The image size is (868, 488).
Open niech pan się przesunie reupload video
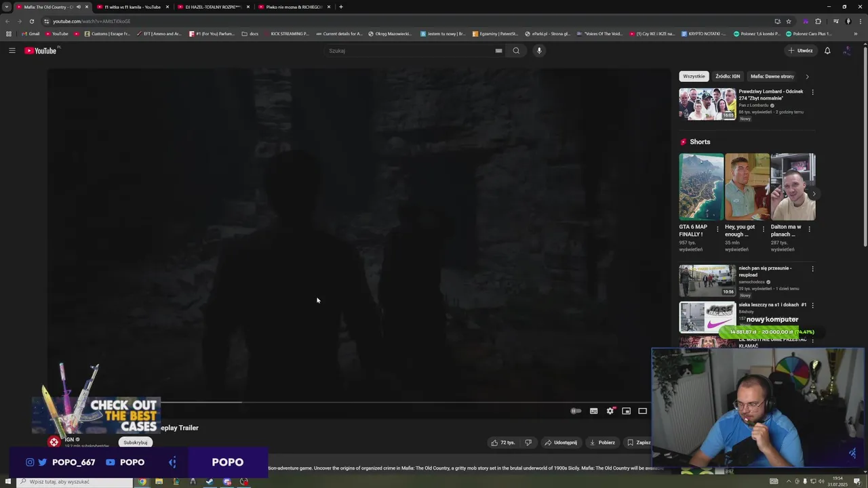click(707, 281)
